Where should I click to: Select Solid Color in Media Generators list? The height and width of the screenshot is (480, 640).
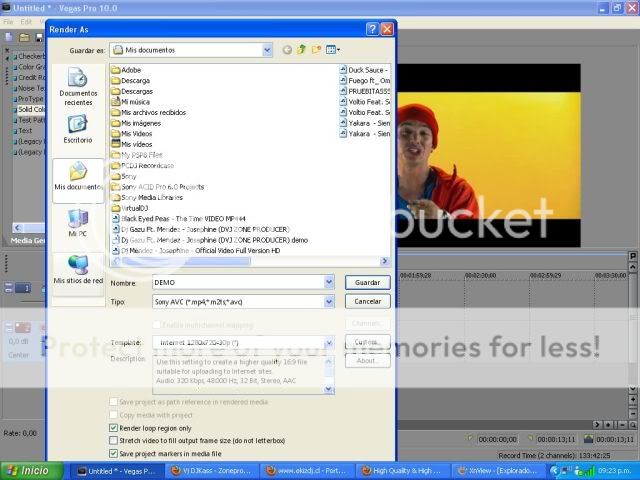click(x=31, y=109)
